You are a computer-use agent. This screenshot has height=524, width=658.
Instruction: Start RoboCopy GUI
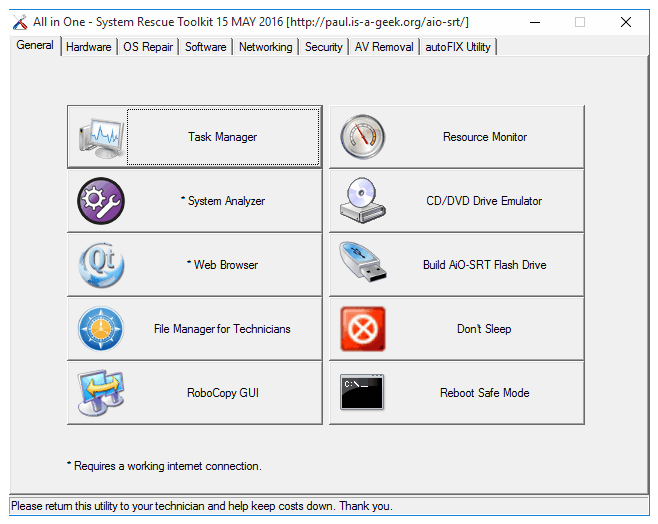[195, 393]
